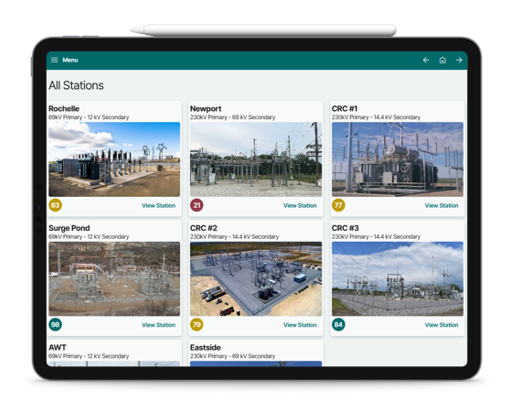Select the CRC #2 aerial photo
Image resolution: width=512 pixels, height=408 pixels.
[256, 279]
